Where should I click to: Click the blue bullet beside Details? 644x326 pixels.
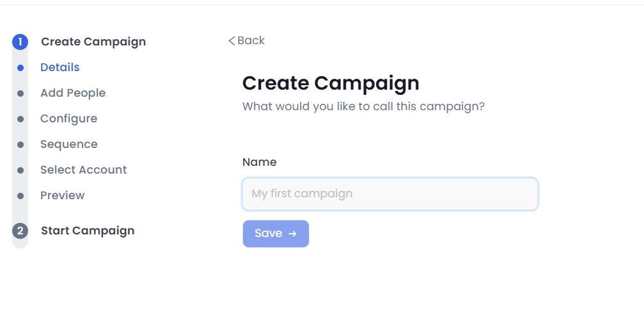coord(20,68)
